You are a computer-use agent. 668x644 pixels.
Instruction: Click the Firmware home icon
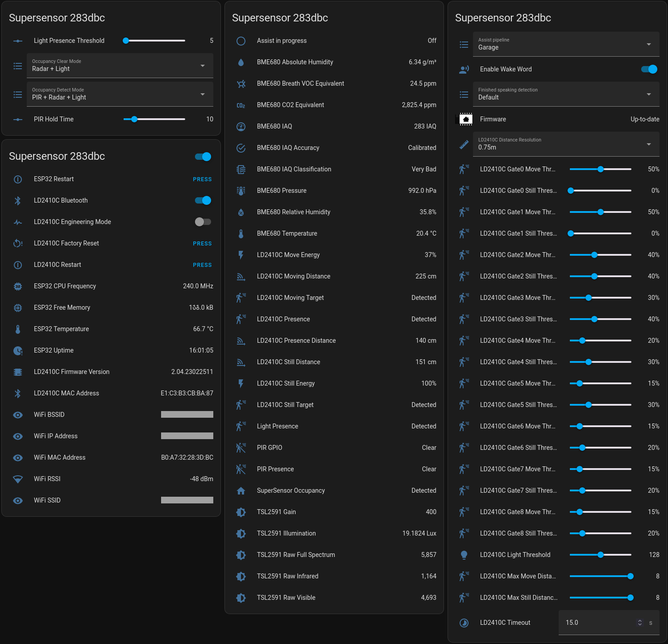point(464,119)
